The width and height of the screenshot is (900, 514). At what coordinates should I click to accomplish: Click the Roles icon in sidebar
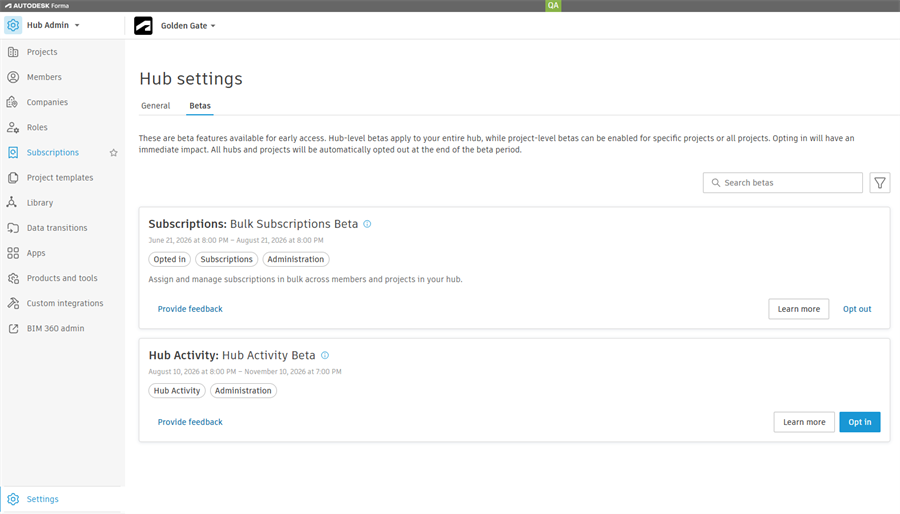13,127
